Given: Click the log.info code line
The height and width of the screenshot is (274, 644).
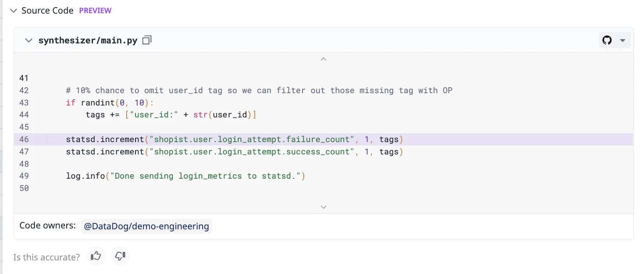Looking at the screenshot, I should click(186, 176).
